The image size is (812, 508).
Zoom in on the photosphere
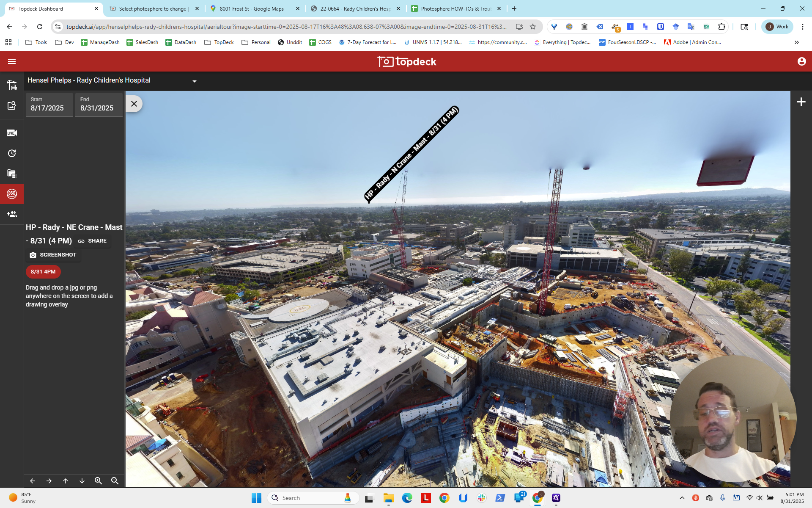98,481
